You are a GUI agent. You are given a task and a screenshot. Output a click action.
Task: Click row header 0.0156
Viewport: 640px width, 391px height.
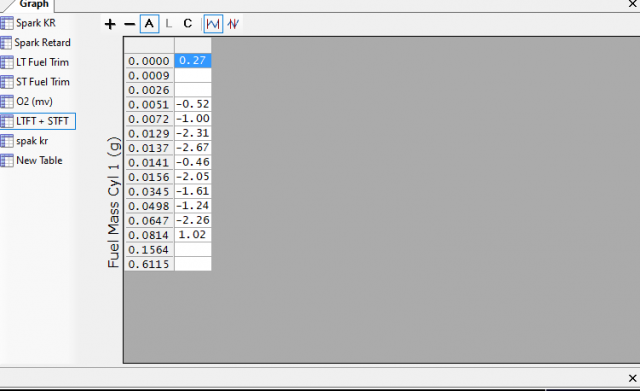[x=149, y=177]
